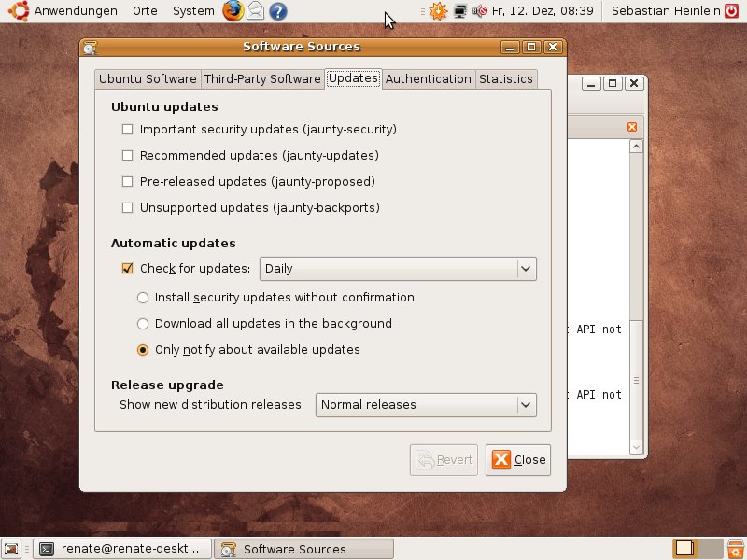
Task: Open the Orte menu
Action: pyautogui.click(x=145, y=11)
